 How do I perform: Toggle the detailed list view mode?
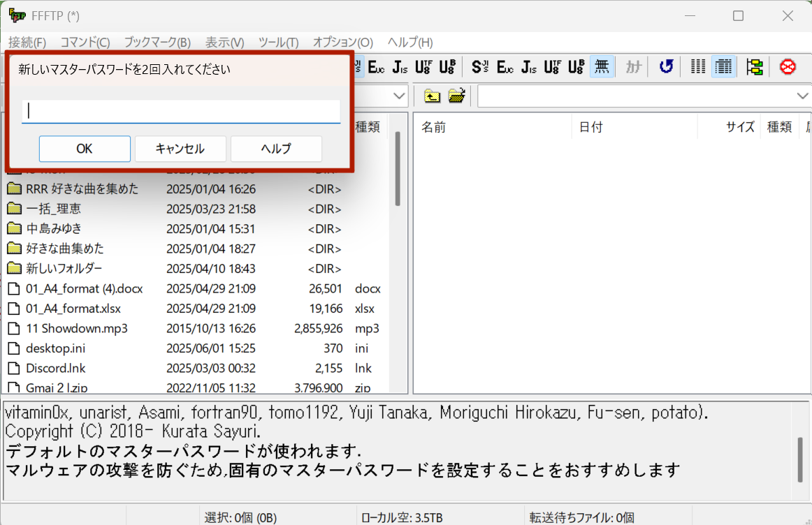pos(723,66)
